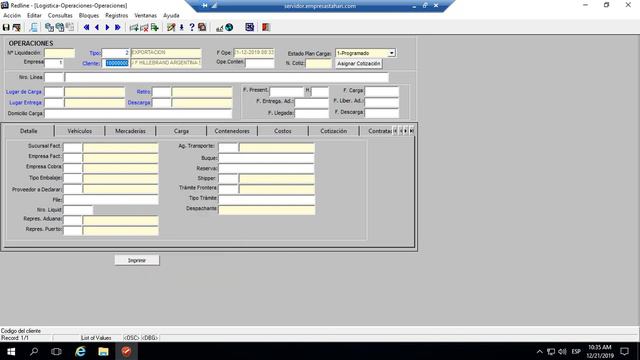Open help via question mark icon
The height and width of the screenshot is (360, 640).
point(192,27)
